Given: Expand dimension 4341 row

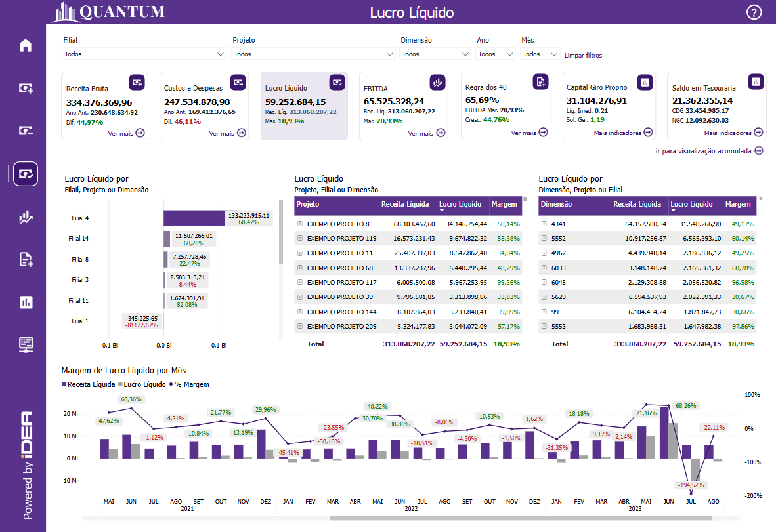Looking at the screenshot, I should point(544,224).
